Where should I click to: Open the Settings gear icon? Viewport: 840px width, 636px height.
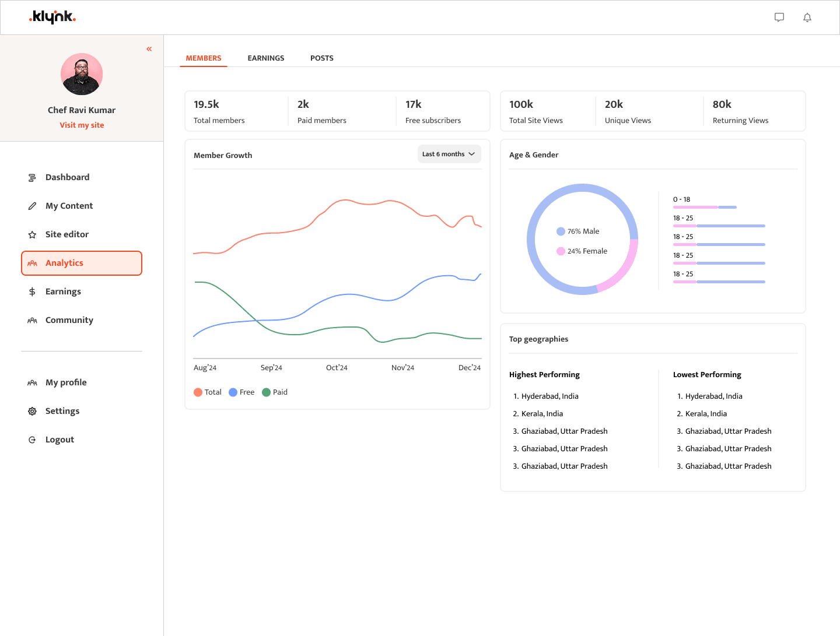pos(32,410)
